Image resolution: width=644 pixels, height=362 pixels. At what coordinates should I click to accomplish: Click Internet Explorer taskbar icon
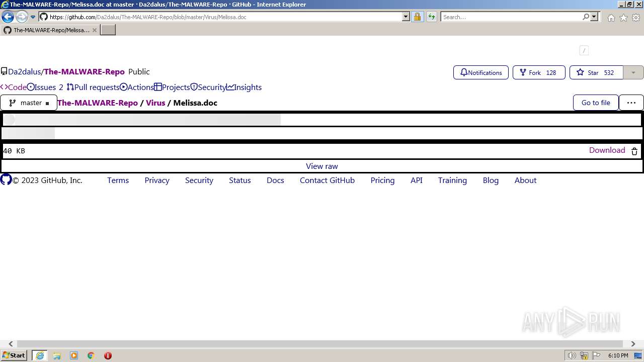40,355
